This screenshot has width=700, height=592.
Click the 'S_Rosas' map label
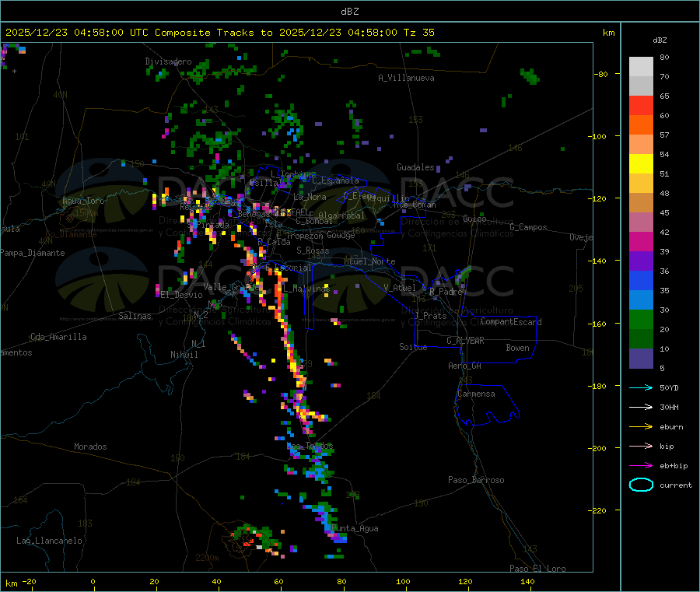[x=313, y=250]
